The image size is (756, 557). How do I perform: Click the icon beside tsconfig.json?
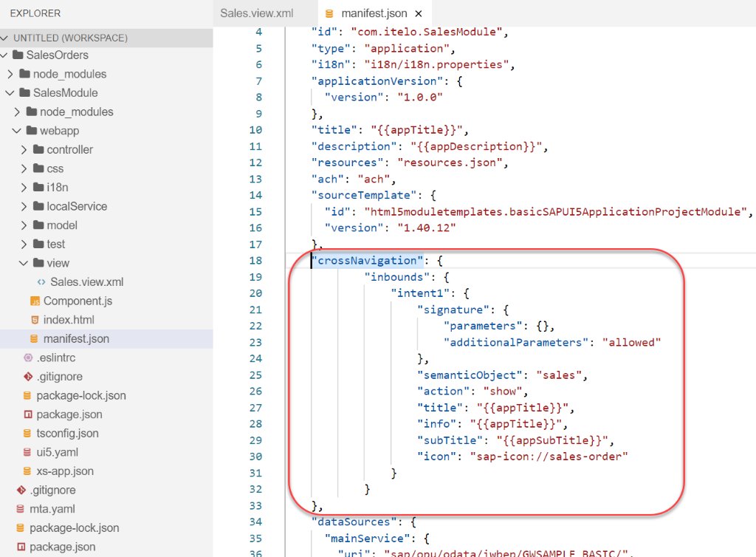27,434
